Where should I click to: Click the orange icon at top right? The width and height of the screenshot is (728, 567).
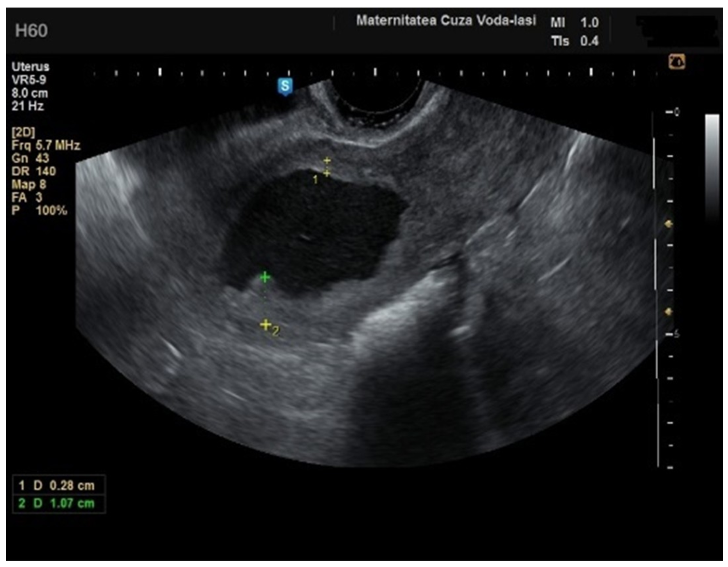tap(677, 62)
